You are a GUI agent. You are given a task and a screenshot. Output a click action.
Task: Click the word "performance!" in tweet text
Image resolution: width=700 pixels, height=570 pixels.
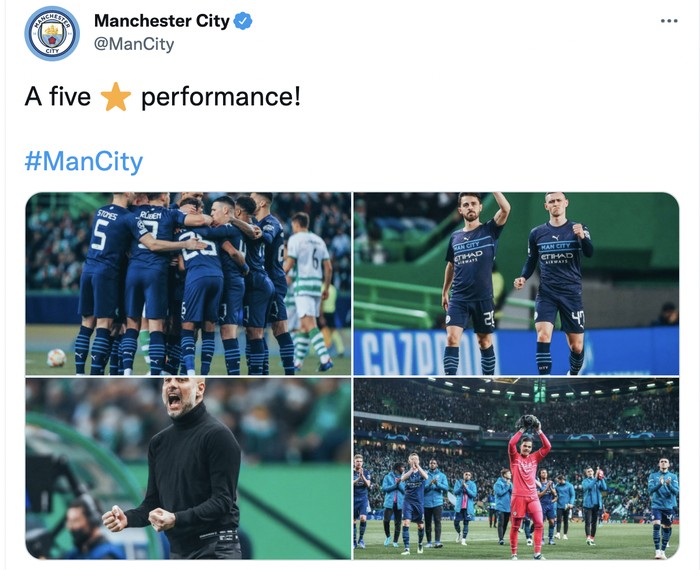221,97
